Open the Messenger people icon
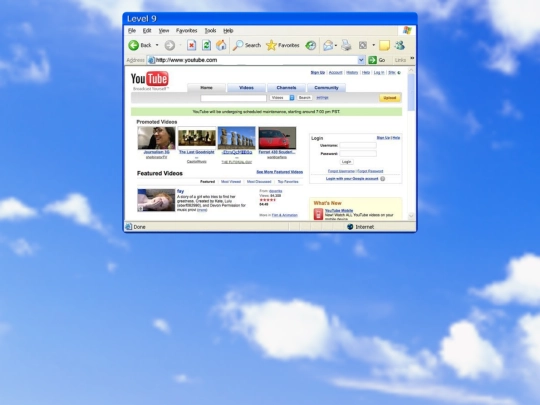 pos(400,45)
